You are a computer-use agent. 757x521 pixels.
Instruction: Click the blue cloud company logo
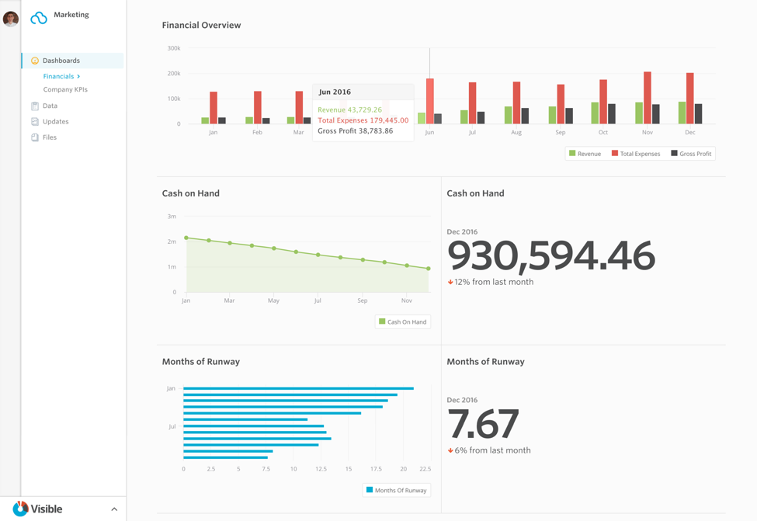pyautogui.click(x=39, y=18)
